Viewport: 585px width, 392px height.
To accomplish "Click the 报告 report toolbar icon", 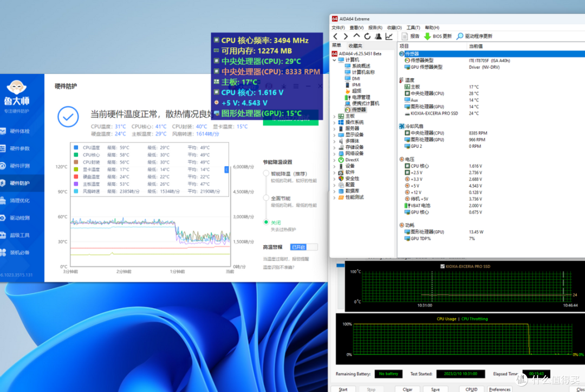I will click(x=405, y=36).
